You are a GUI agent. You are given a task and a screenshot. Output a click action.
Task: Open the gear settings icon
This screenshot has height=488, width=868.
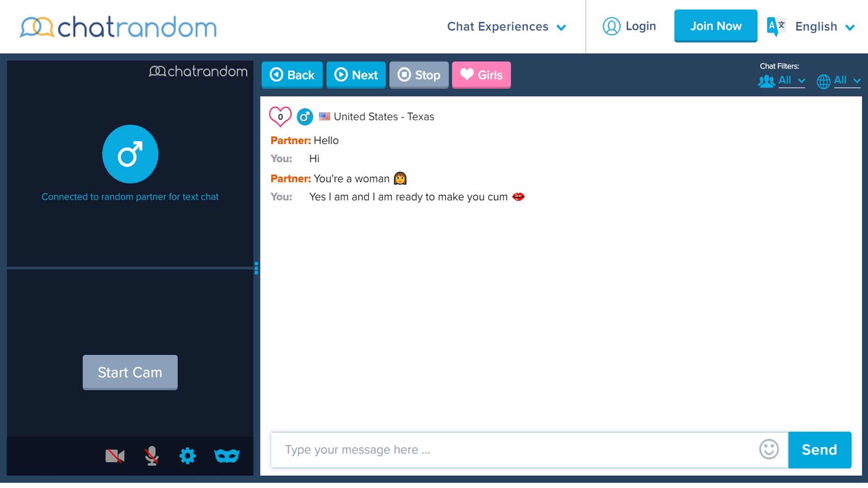188,455
